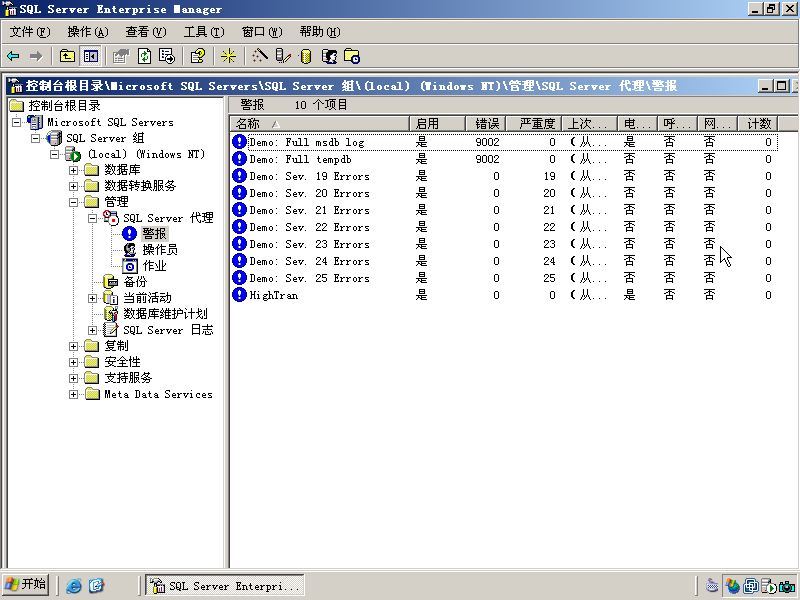
Task: Sort alerts by the 启用 column header
Action: (x=437, y=123)
